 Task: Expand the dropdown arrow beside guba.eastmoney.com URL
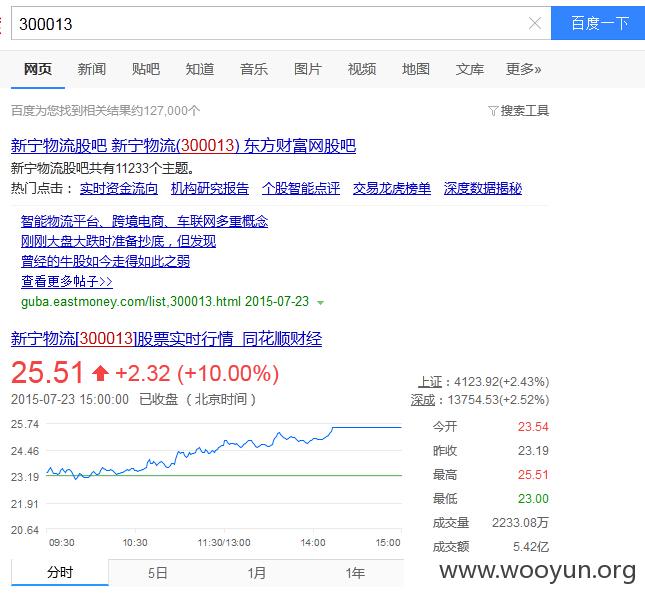click(320, 303)
